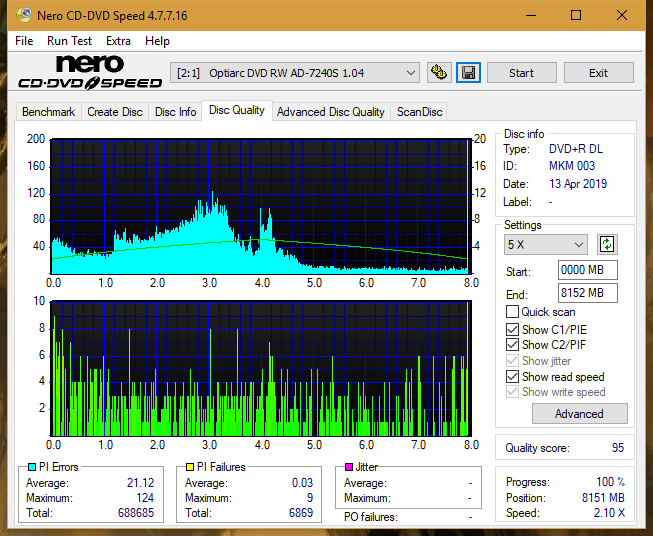Click the Start button
This screenshot has height=536, width=653.
[521, 73]
